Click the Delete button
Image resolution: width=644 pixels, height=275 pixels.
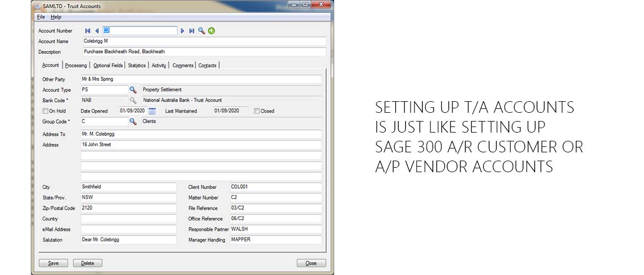[88, 263]
